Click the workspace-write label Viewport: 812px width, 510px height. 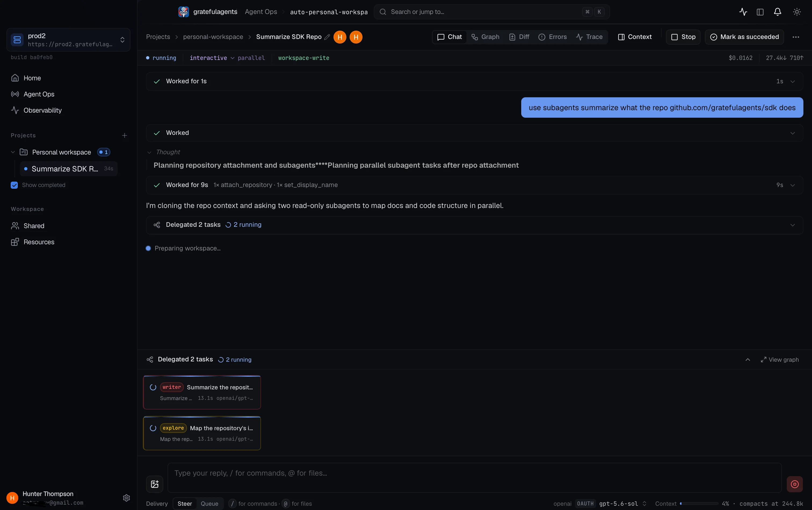304,58
